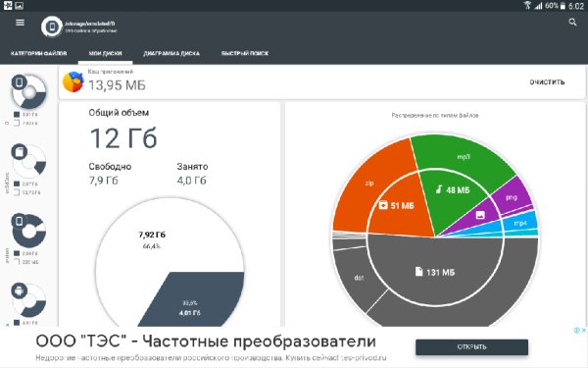The image size is (588, 368).
Task: Select the 4,01 ГБ phone storage disk in sidebar
Action: point(28,91)
